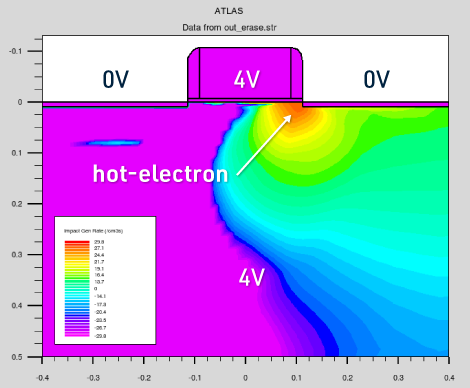Pick the red swatch heading the legend
The height and width of the screenshot is (388, 470).
[77, 242]
